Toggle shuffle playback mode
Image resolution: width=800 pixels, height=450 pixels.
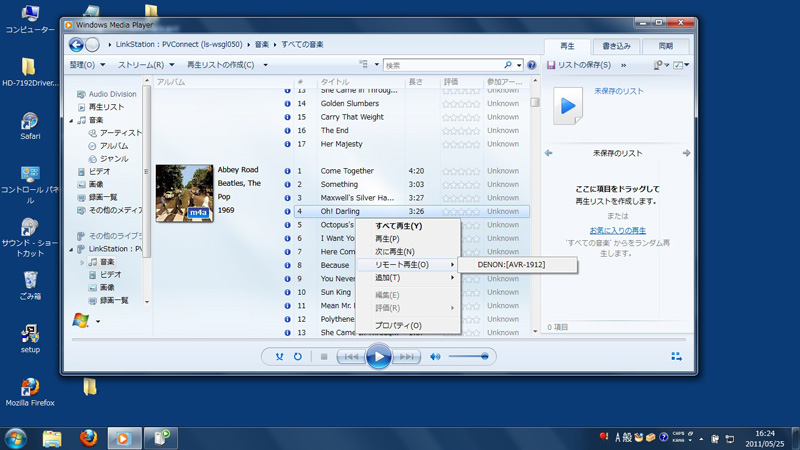[279, 357]
